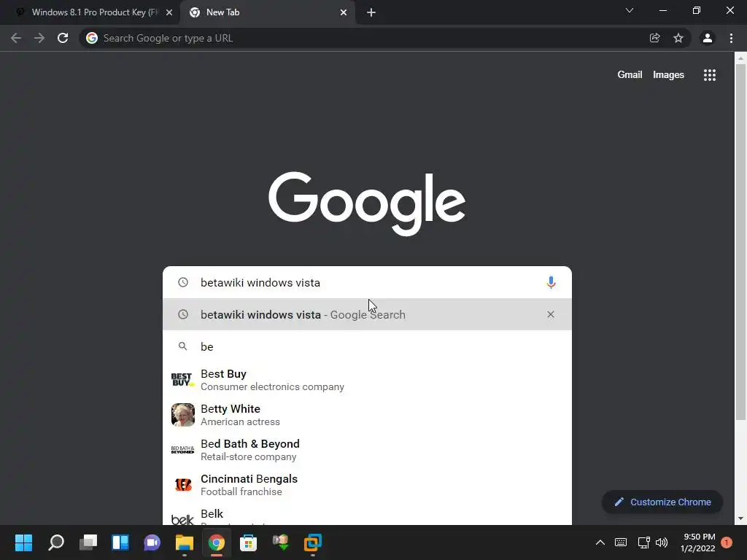Go back using the browser back arrow
Viewport: 747px width, 560px height.
click(x=16, y=38)
